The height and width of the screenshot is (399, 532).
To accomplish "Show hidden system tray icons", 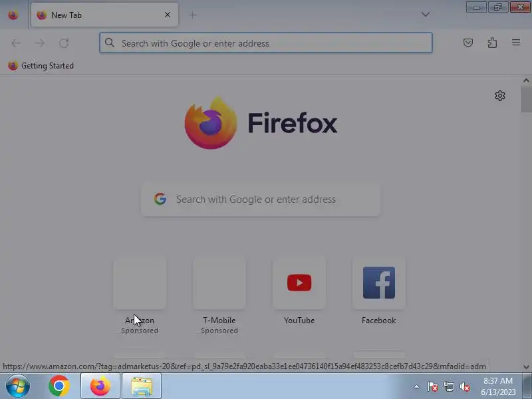I will pyautogui.click(x=417, y=386).
